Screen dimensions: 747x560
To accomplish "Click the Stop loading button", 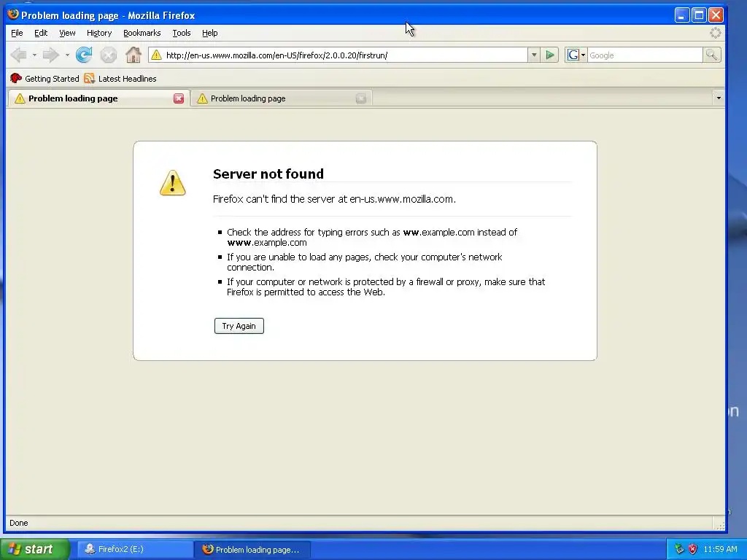I will point(109,55).
